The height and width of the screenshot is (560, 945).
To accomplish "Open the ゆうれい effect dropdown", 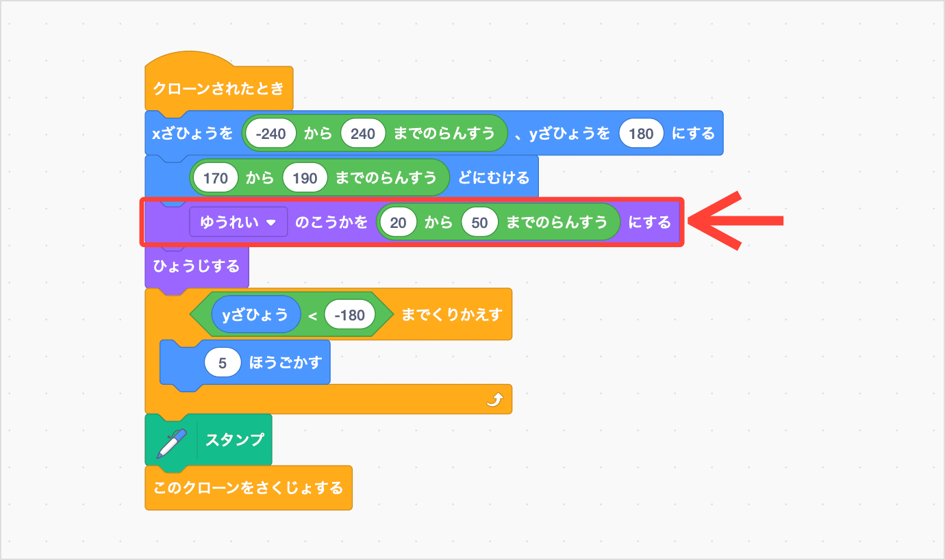I will coord(238,222).
